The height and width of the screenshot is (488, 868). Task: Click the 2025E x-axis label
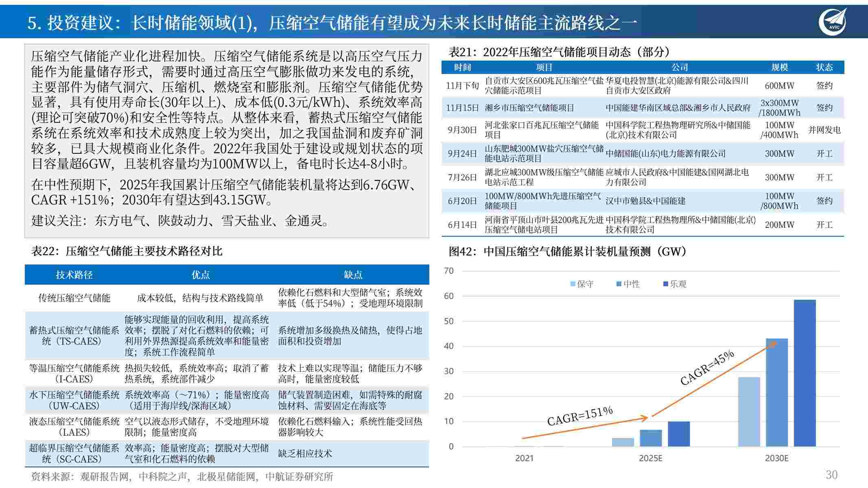coord(650,458)
